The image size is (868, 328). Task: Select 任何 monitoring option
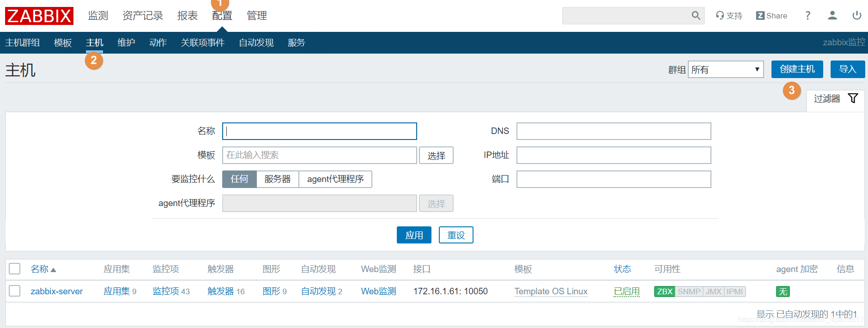coord(239,179)
